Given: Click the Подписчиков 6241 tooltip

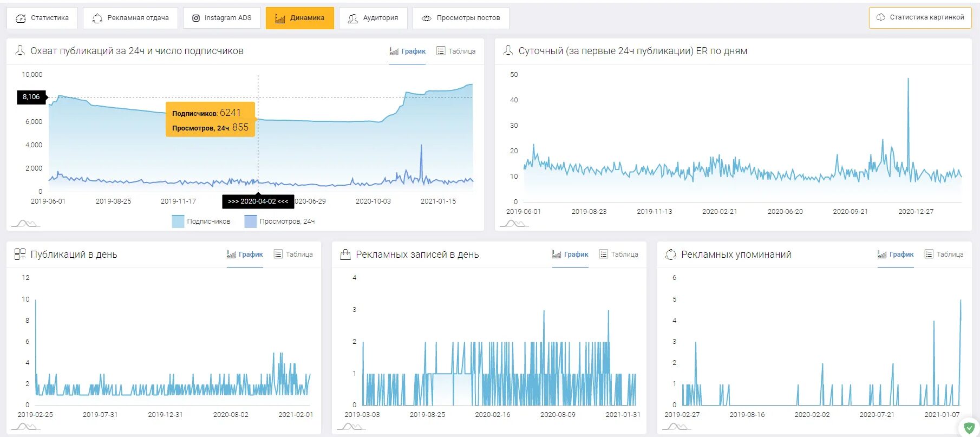Looking at the screenshot, I should pos(210,120).
